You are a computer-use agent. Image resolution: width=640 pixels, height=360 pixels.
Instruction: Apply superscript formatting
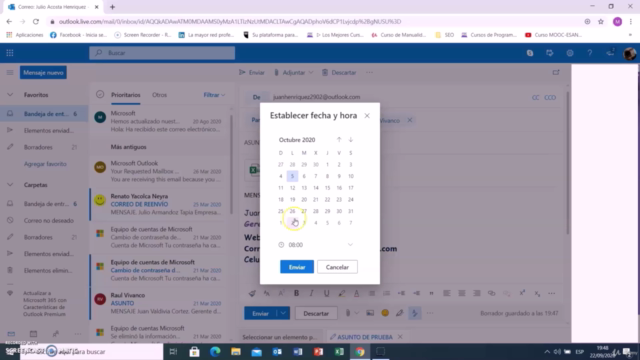pyautogui.click(x=522, y=293)
